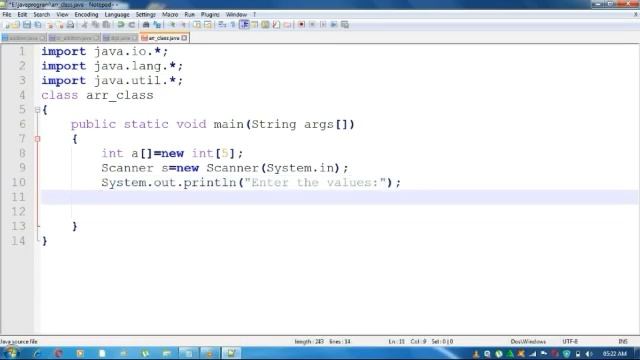
Task: Open the Windows Start button
Action: (x=11, y=353)
